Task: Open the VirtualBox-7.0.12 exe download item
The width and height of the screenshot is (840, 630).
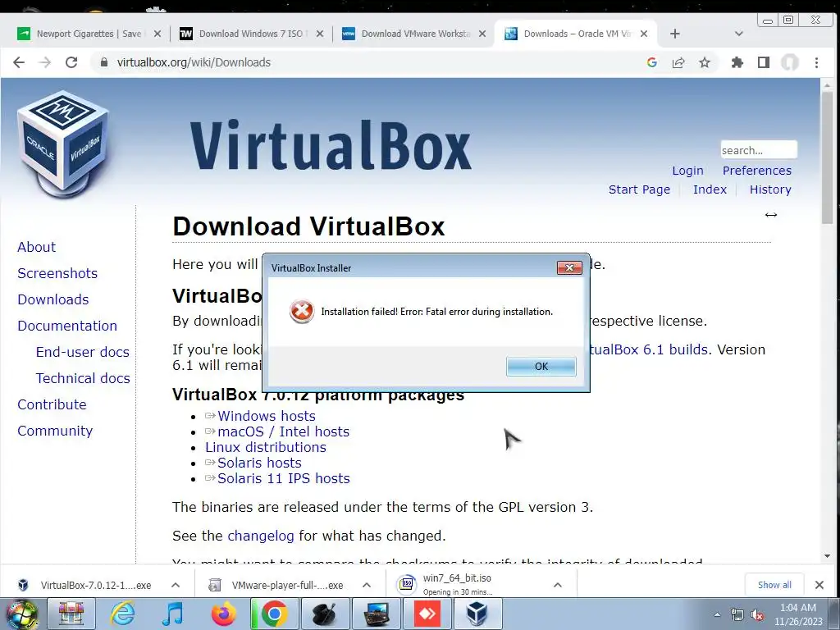Action: tap(89, 585)
